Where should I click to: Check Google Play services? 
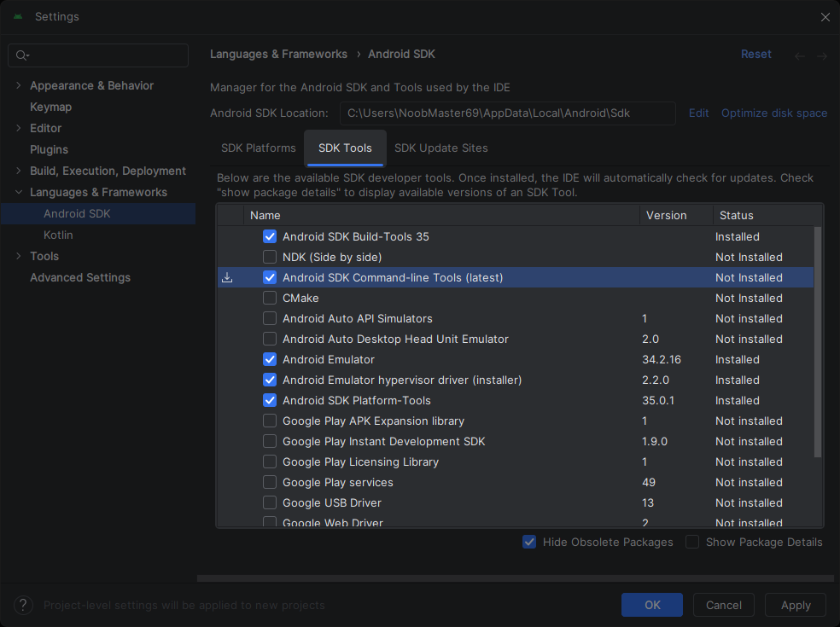coord(270,482)
